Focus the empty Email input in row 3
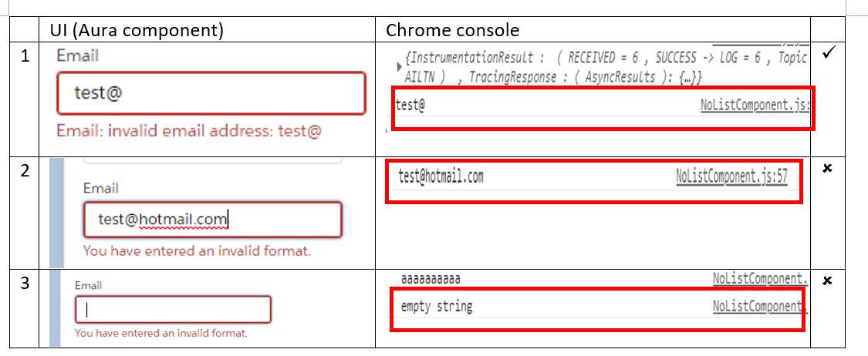Image resolution: width=868 pixels, height=356 pixels. 173,310
